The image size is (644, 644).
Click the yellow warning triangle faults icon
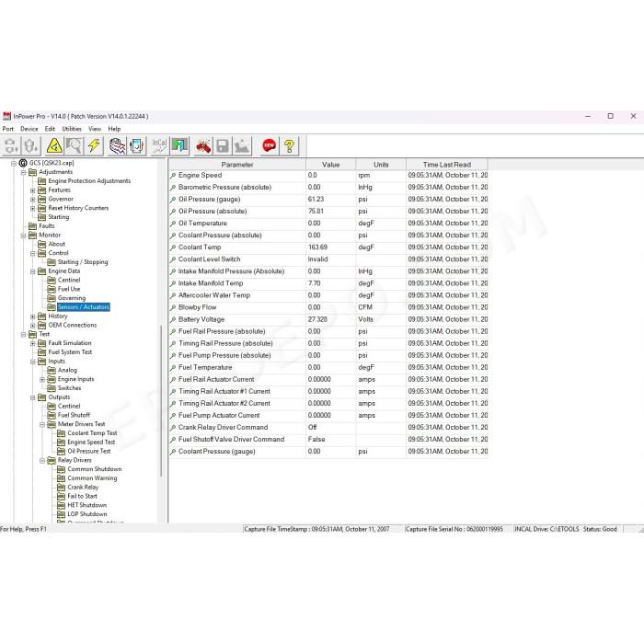(x=54, y=145)
